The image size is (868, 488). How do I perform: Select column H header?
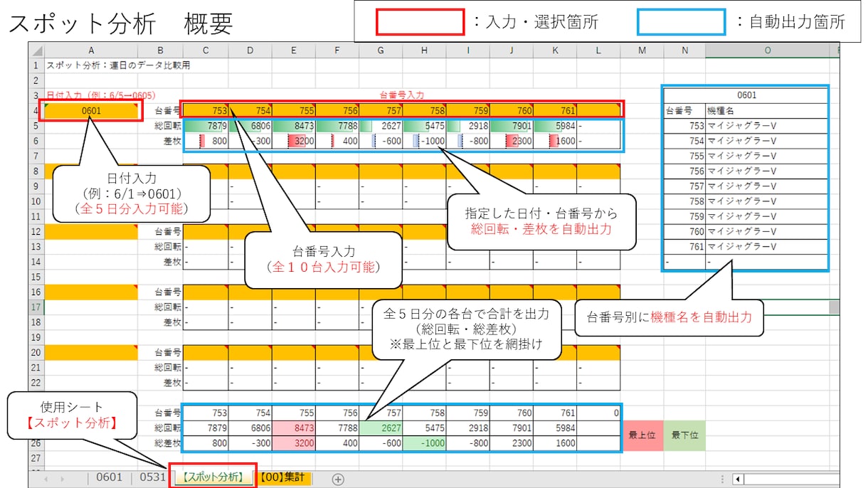click(x=425, y=51)
